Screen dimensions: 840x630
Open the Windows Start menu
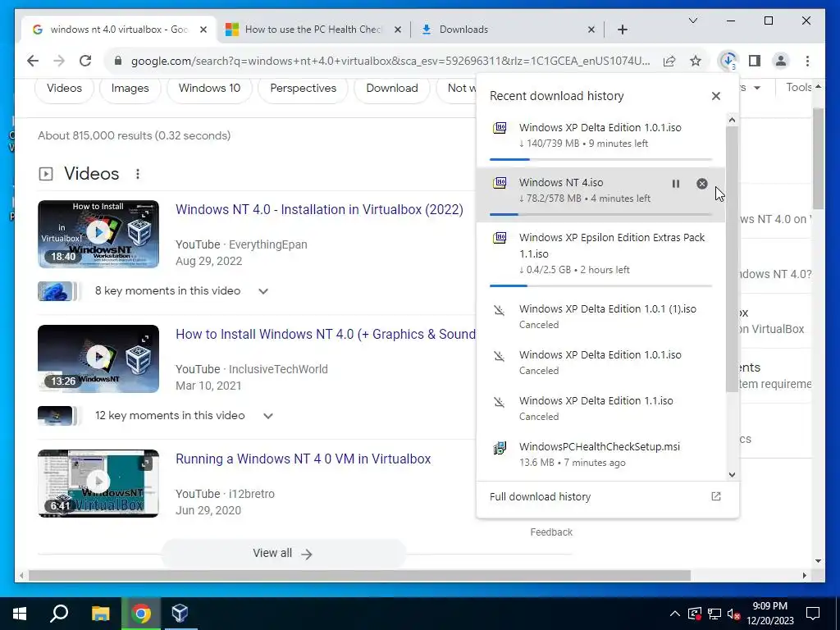pos(20,614)
